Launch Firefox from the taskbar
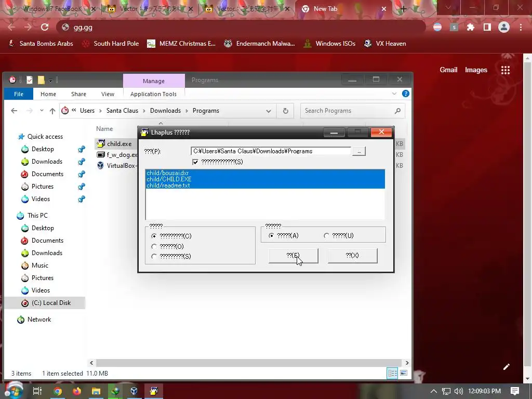The width and height of the screenshot is (532, 399). point(77,391)
